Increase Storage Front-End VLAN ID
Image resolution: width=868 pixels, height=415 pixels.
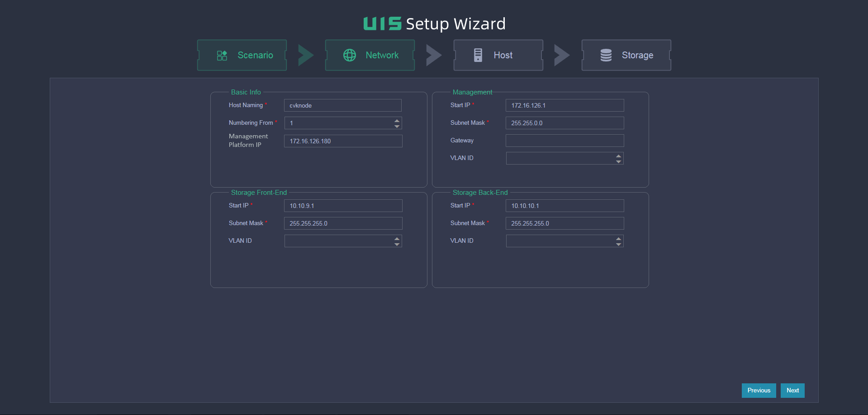pos(397,238)
